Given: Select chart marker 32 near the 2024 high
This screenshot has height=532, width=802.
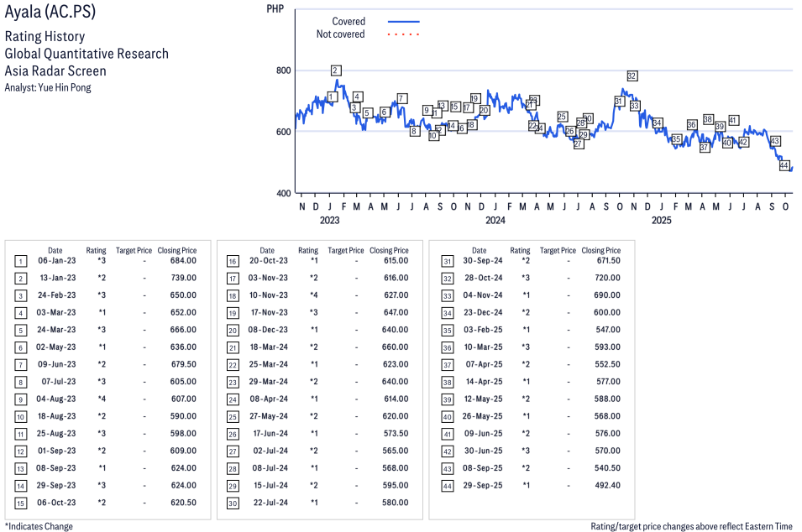Looking at the screenshot, I should pos(632,76).
